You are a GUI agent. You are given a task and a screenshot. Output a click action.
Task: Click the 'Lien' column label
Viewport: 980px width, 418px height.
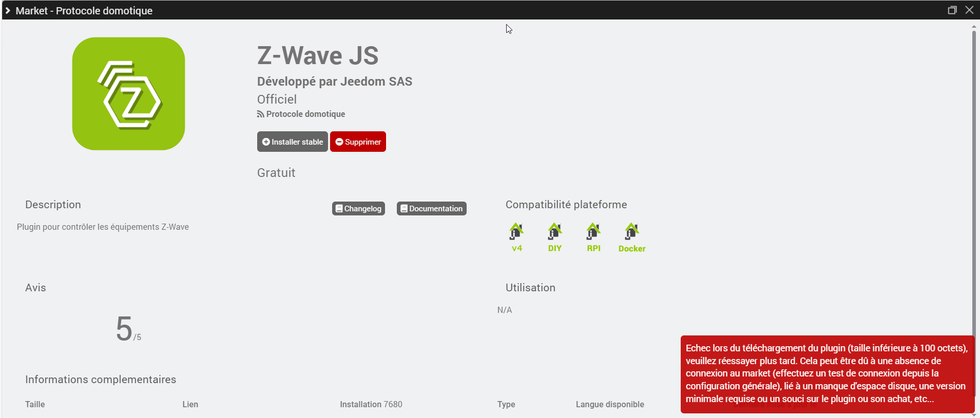pos(190,404)
